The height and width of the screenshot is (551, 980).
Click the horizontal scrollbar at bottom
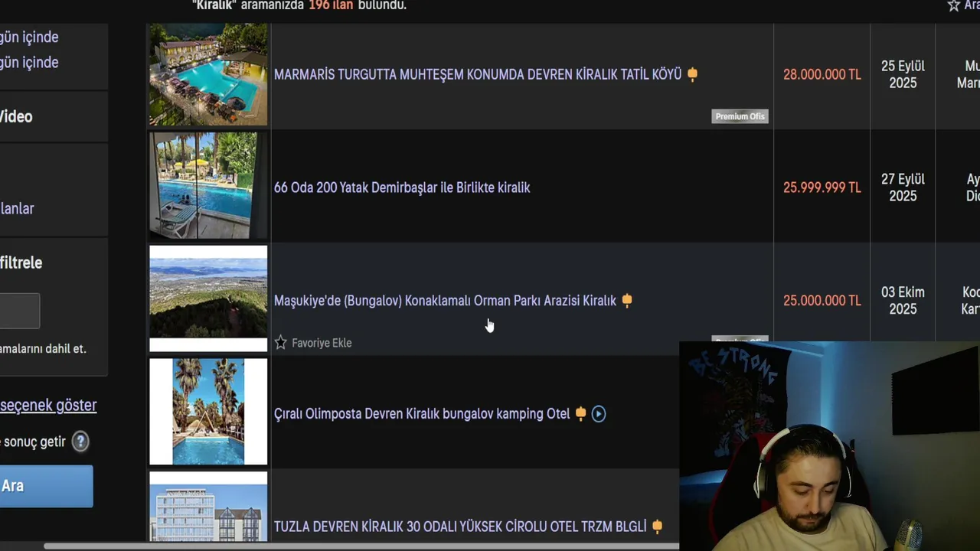(x=361, y=546)
